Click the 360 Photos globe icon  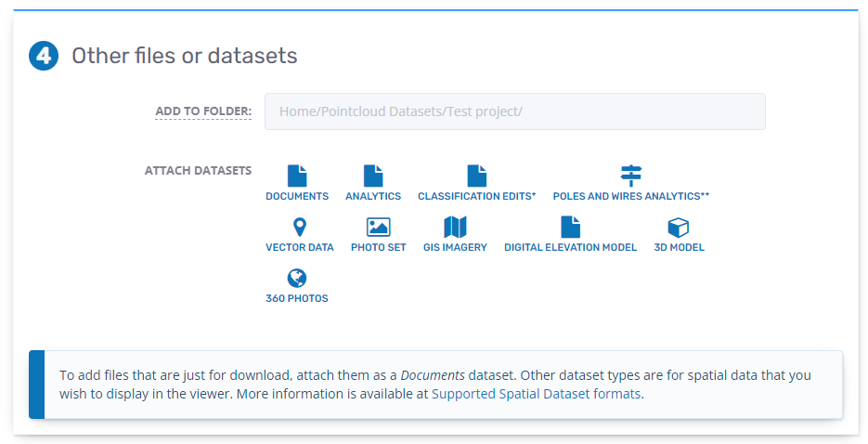tap(297, 278)
